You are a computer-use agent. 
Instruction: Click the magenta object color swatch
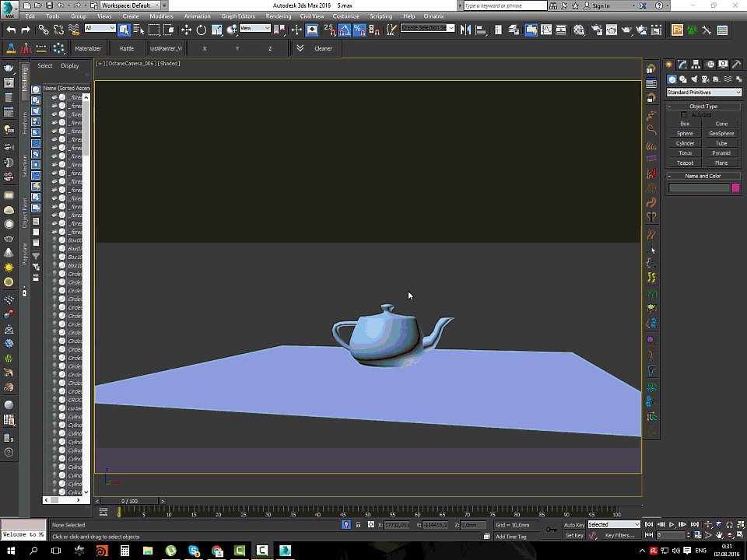point(735,187)
